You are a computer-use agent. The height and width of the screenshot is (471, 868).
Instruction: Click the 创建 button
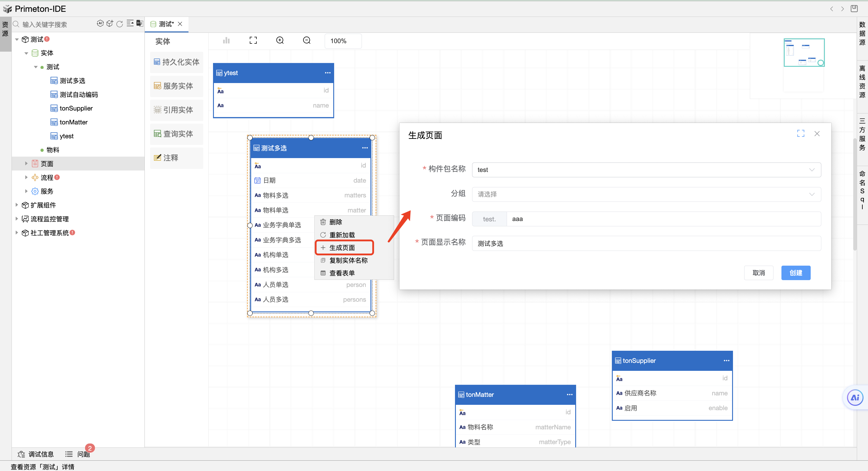coord(796,273)
